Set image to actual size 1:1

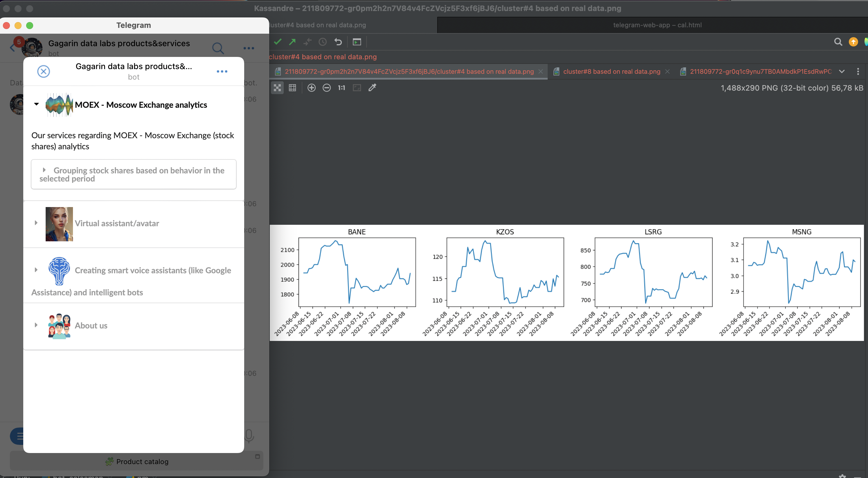click(x=341, y=88)
